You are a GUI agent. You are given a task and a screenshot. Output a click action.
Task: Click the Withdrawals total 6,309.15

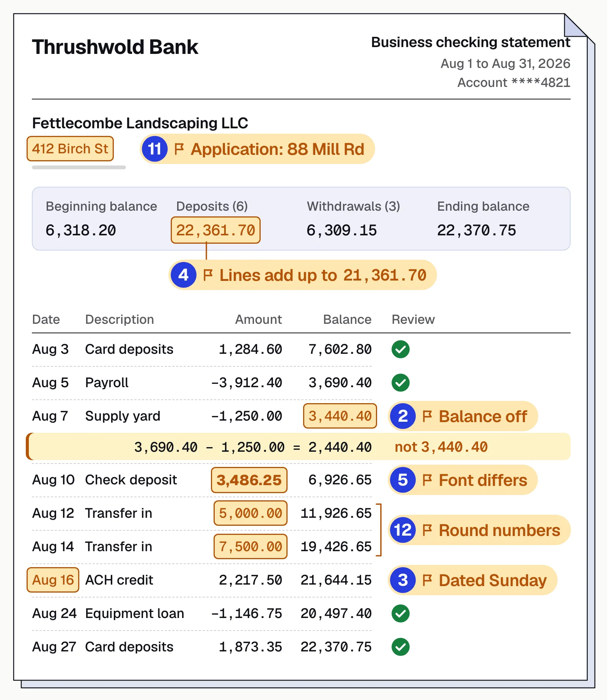click(342, 230)
